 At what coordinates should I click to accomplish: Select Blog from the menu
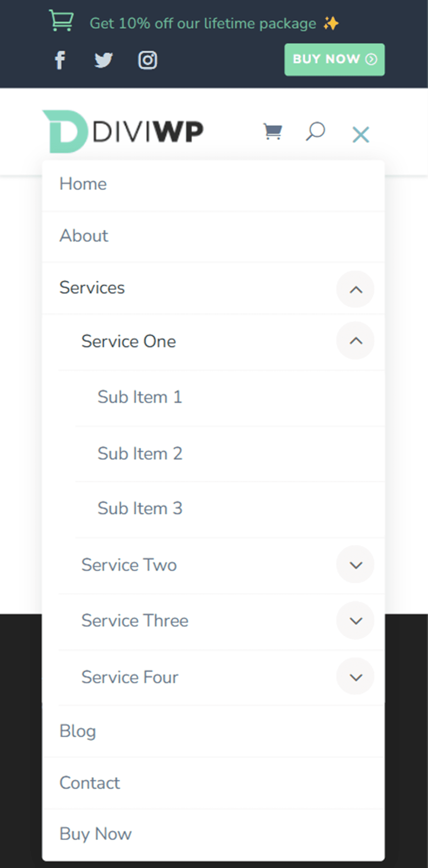click(78, 731)
